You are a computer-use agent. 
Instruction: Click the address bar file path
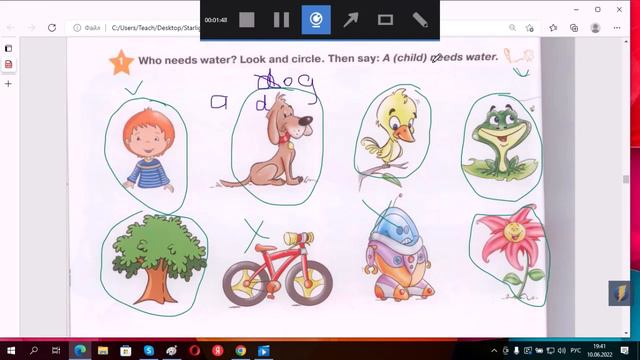pos(156,28)
